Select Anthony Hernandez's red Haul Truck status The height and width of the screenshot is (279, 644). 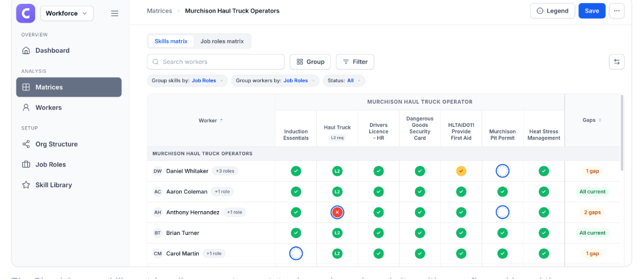tap(337, 212)
